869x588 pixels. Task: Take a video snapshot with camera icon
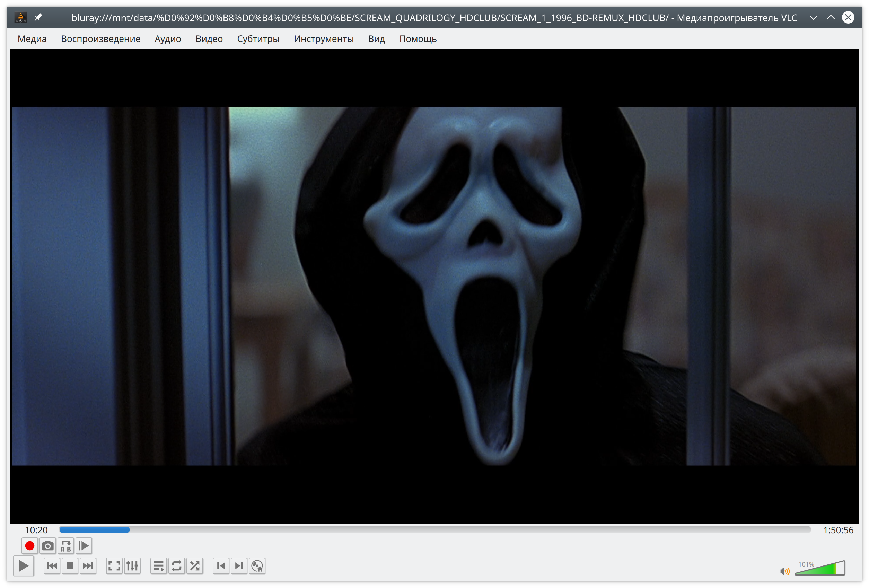coord(47,546)
